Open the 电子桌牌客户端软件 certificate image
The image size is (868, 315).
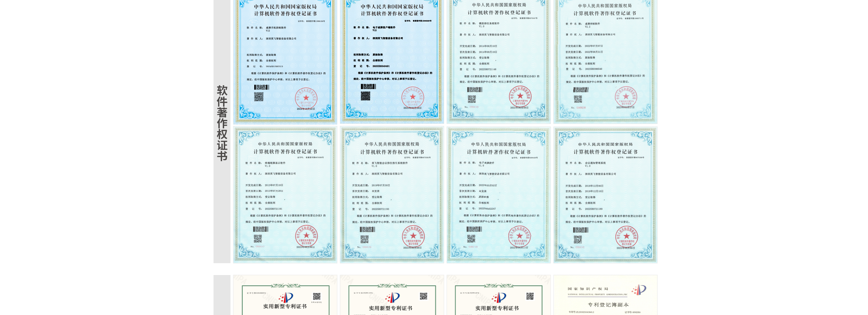click(392, 61)
